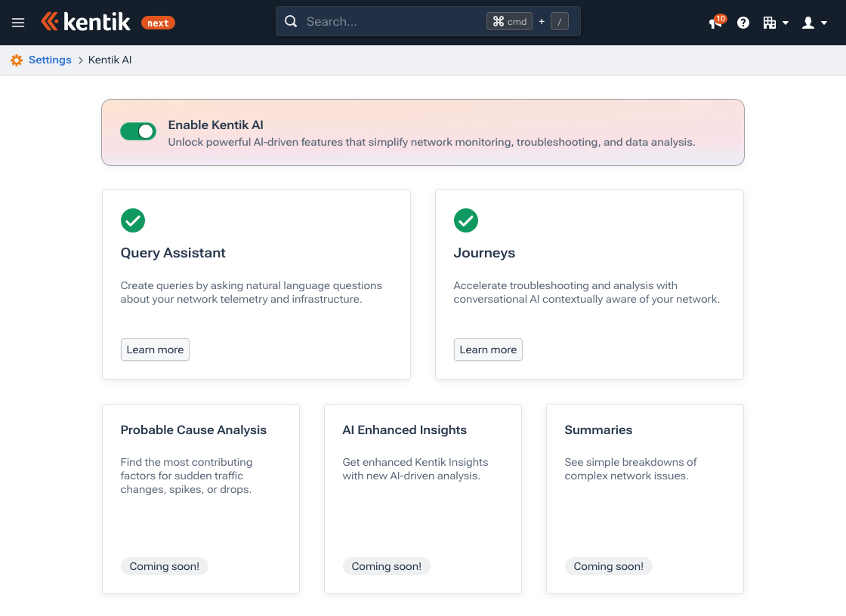Click the Settings gear icon in breadcrumb
This screenshot has width=846, height=616.
[x=16, y=60]
